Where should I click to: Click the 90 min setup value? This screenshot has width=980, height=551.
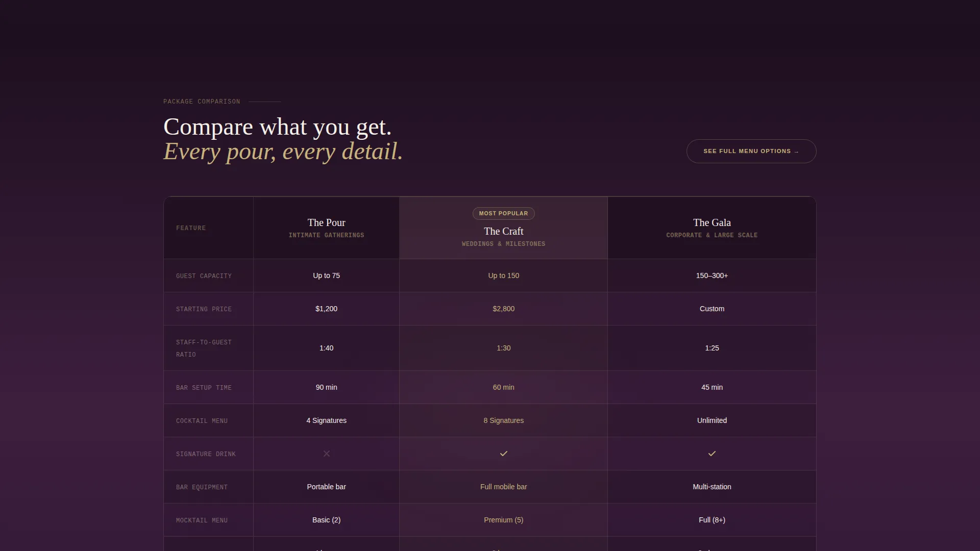(x=327, y=387)
